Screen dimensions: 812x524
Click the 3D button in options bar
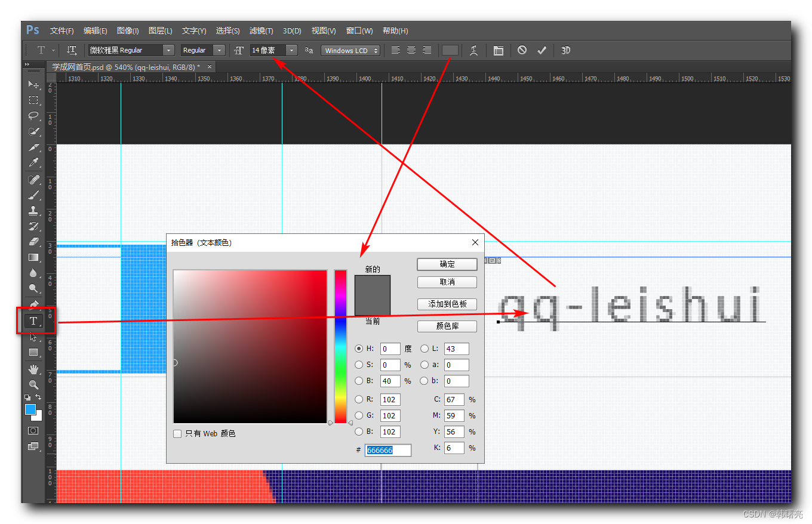(x=566, y=51)
